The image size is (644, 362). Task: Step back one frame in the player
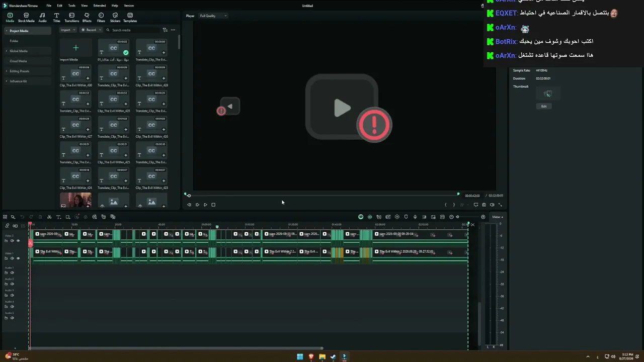(189, 205)
